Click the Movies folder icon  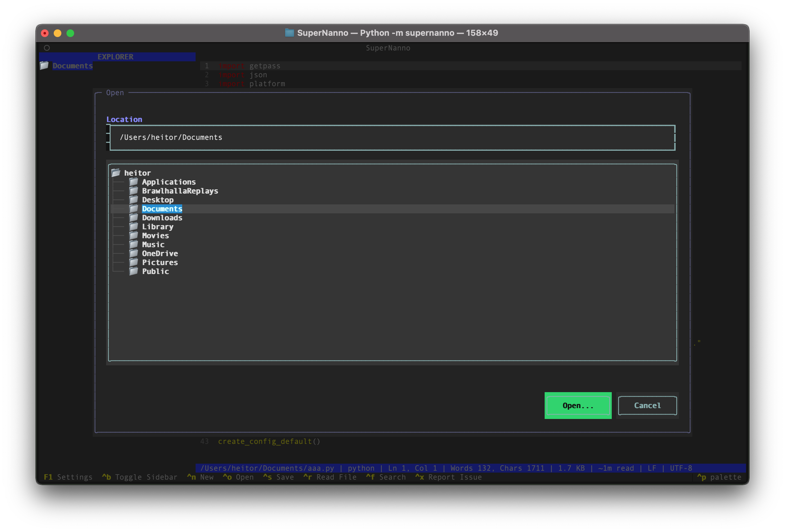coord(134,235)
